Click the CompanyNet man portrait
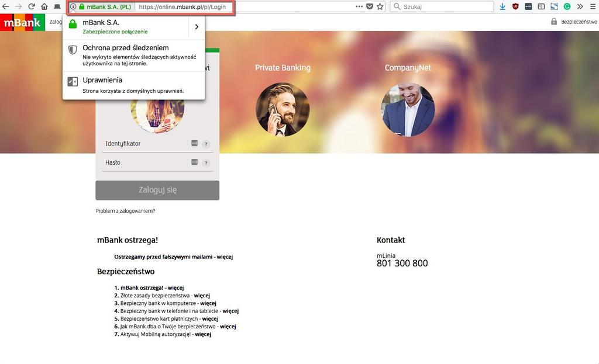This screenshot has width=599, height=364. tap(408, 109)
